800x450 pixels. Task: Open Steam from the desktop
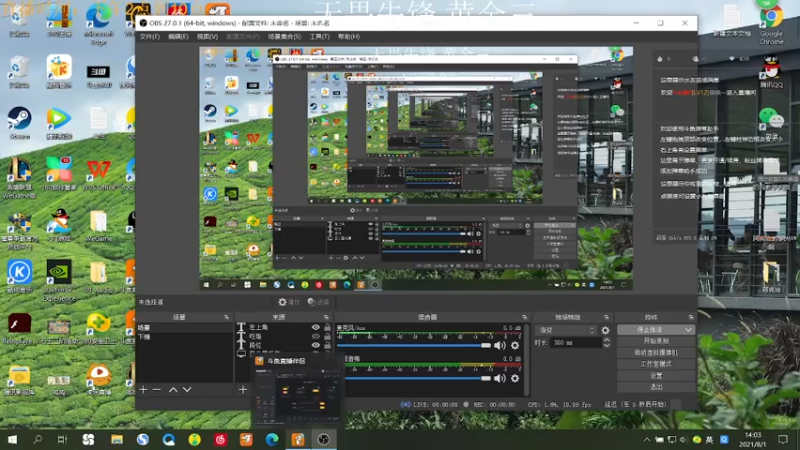pyautogui.click(x=19, y=122)
